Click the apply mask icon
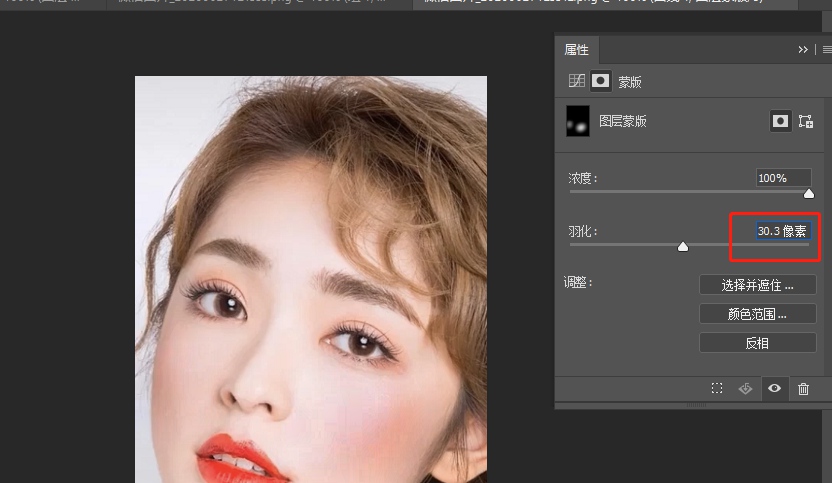This screenshot has width=832, height=483. pos(746,389)
